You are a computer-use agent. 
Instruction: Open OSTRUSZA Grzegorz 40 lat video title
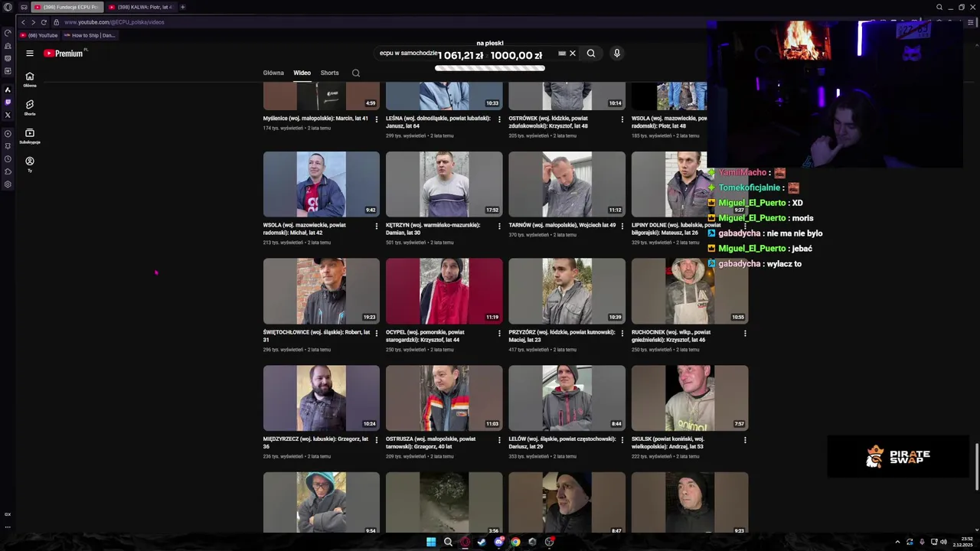click(431, 443)
